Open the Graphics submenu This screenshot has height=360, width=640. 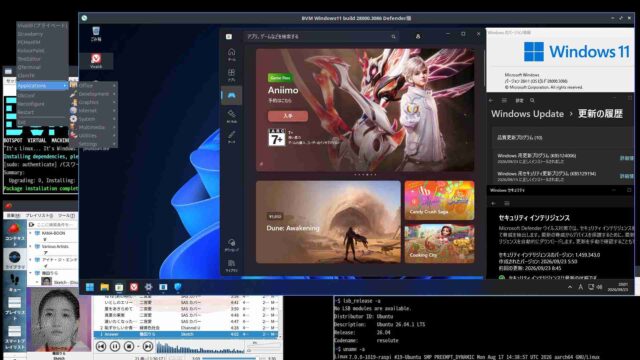pyautogui.click(x=93, y=102)
